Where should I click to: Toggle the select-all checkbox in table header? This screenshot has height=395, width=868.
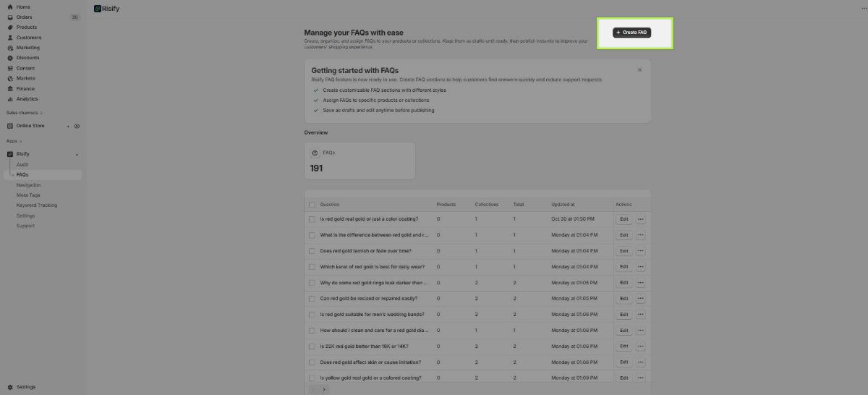312,205
